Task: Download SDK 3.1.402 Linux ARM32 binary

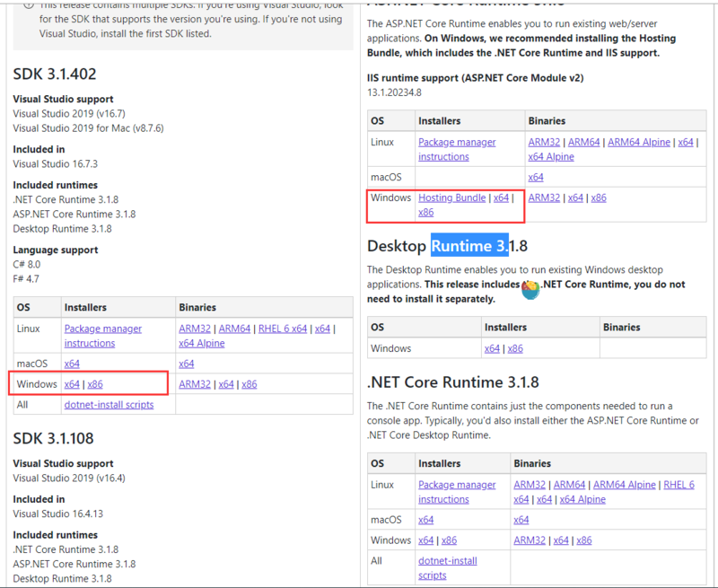Action: pos(195,329)
